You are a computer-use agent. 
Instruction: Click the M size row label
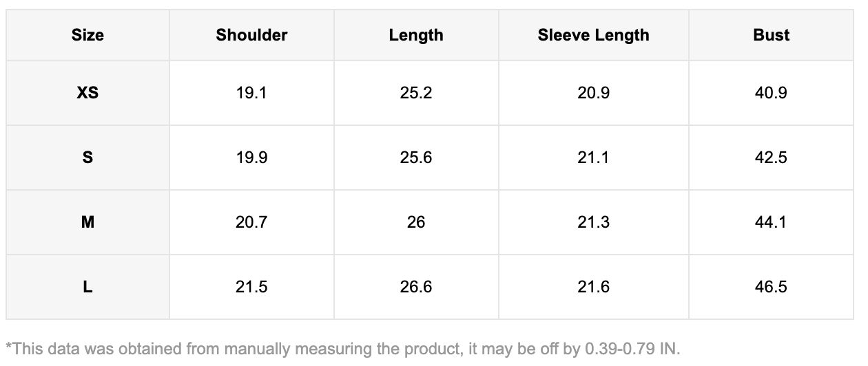point(87,222)
